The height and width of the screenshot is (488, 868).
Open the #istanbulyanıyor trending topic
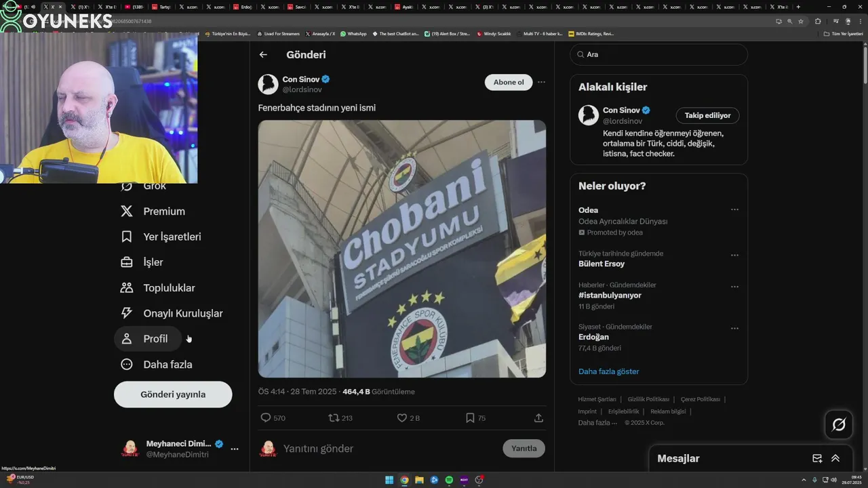pos(610,296)
